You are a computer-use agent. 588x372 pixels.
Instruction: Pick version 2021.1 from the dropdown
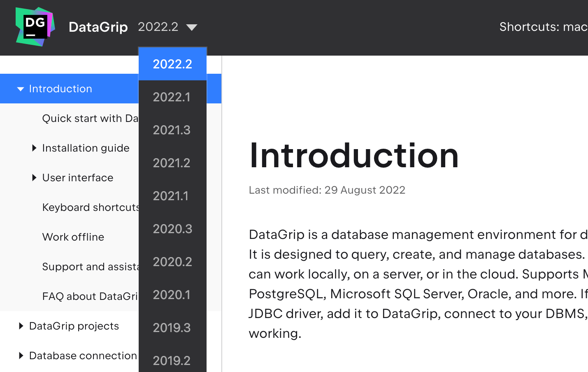[x=171, y=196]
